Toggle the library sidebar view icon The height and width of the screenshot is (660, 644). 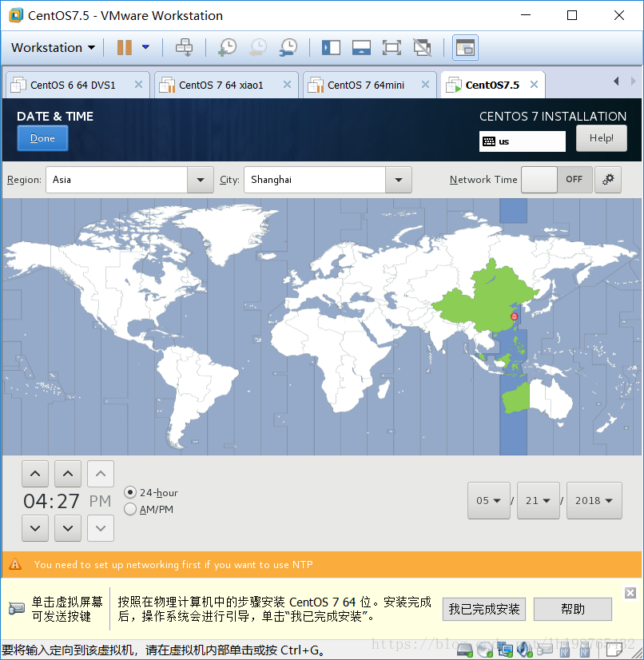click(x=332, y=48)
